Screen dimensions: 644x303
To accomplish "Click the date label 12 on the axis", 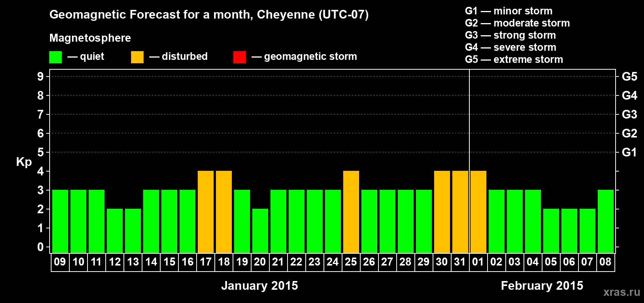I will point(115,262).
